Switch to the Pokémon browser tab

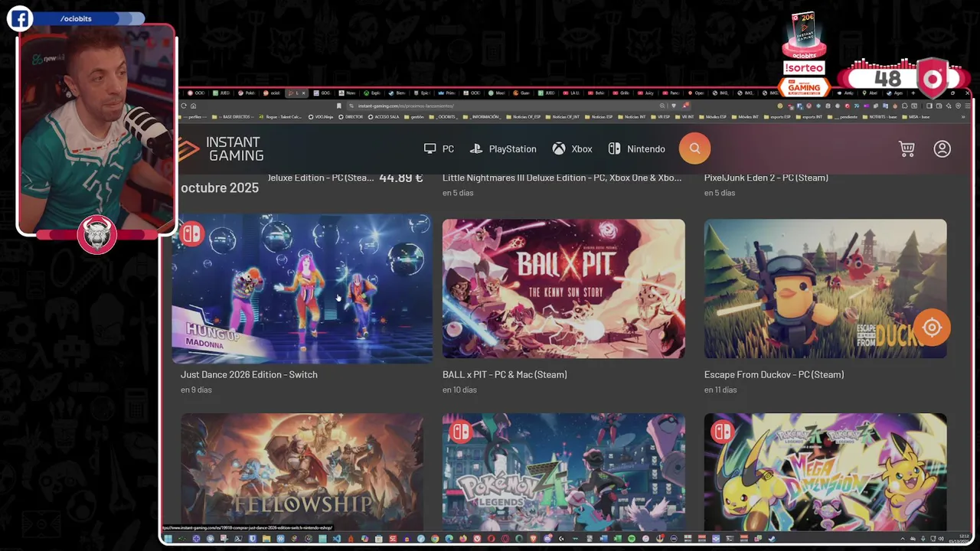[x=247, y=93]
